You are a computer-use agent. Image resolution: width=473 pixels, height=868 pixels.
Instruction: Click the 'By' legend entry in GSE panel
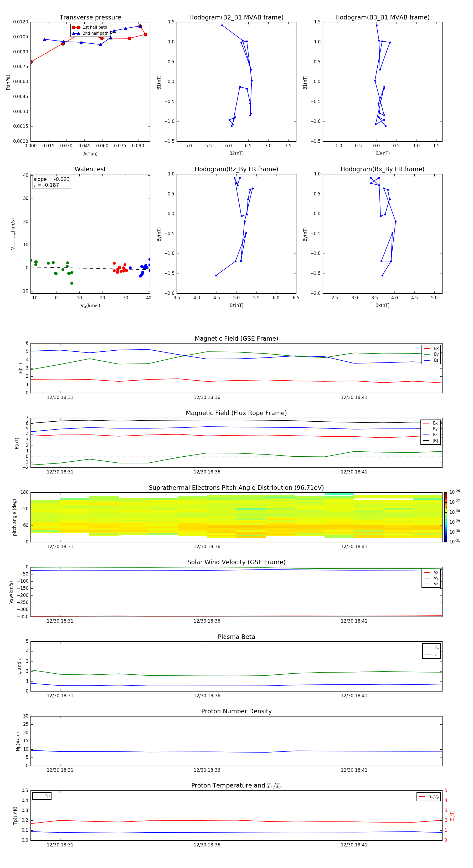tap(431, 354)
